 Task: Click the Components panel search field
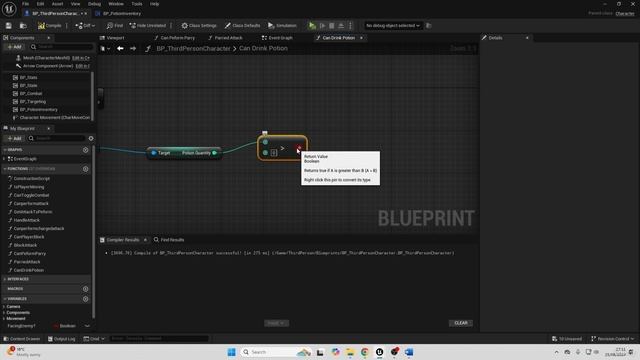[x=61, y=47]
